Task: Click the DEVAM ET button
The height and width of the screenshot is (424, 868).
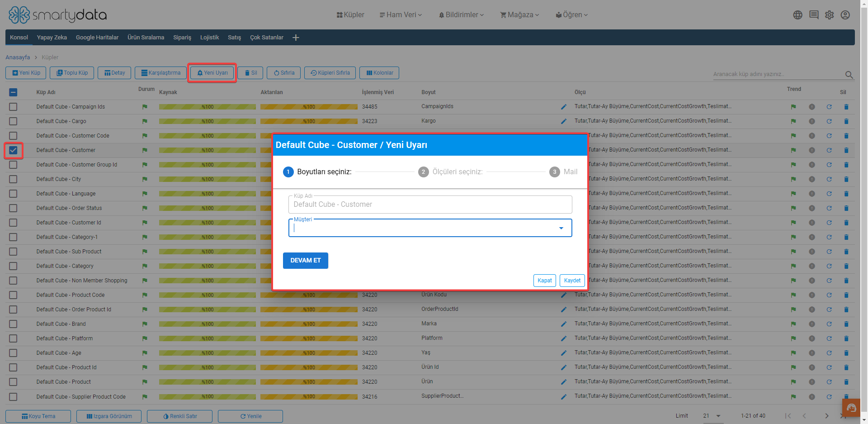Action: click(x=306, y=261)
